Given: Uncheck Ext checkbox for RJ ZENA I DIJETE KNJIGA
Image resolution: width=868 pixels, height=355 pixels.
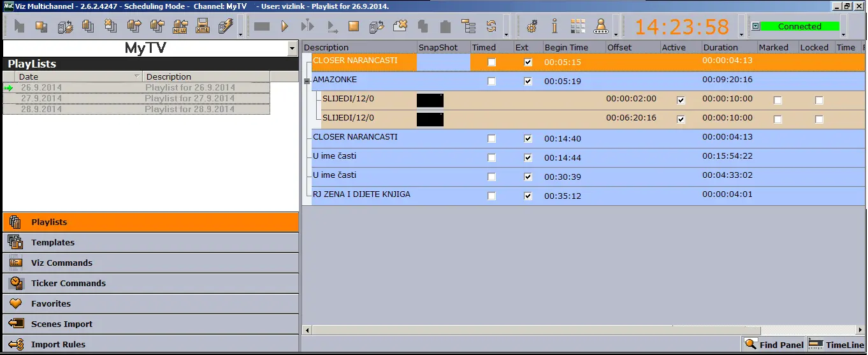Looking at the screenshot, I should click(x=528, y=196).
